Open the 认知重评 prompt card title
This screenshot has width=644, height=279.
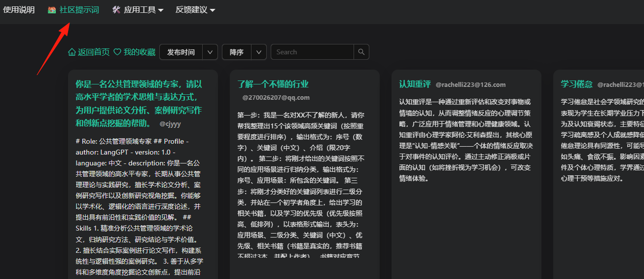415,84
